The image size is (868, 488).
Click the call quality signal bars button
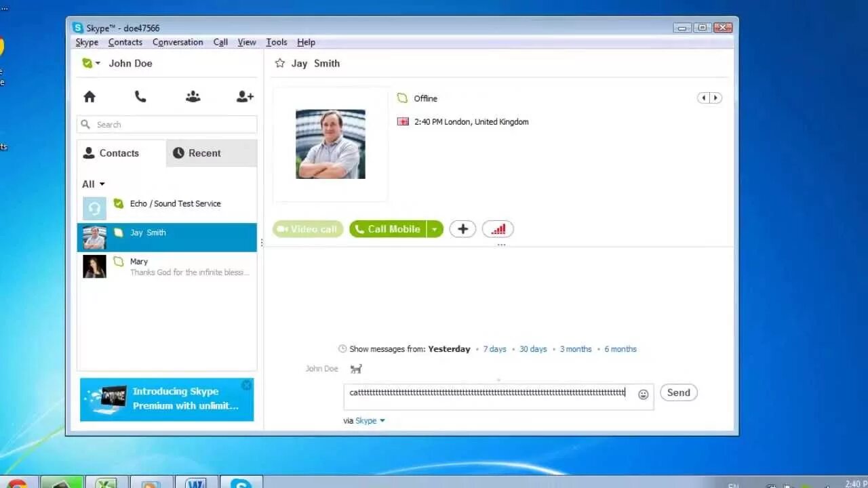pyautogui.click(x=498, y=229)
